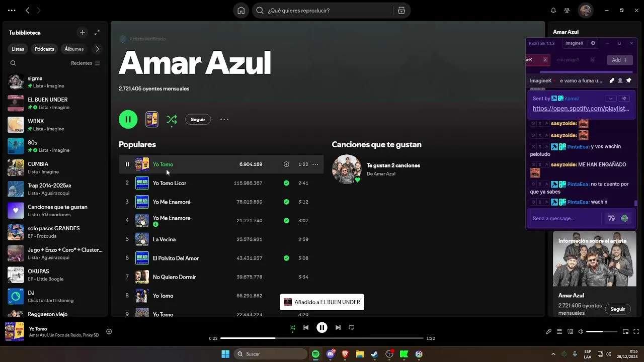Open the user profile avatar
This screenshot has height=362, width=644.
pyautogui.click(x=585, y=11)
